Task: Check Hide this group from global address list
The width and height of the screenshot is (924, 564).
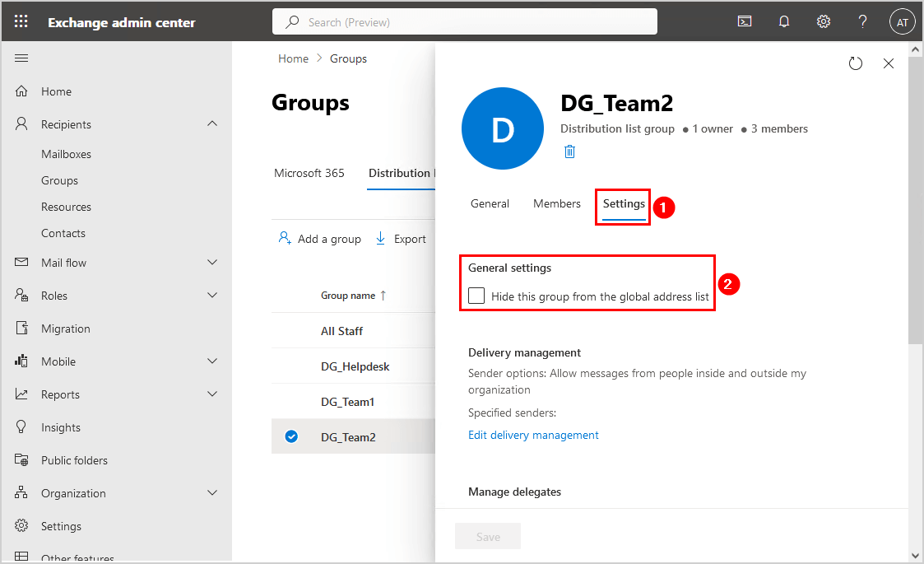Action: coord(476,296)
